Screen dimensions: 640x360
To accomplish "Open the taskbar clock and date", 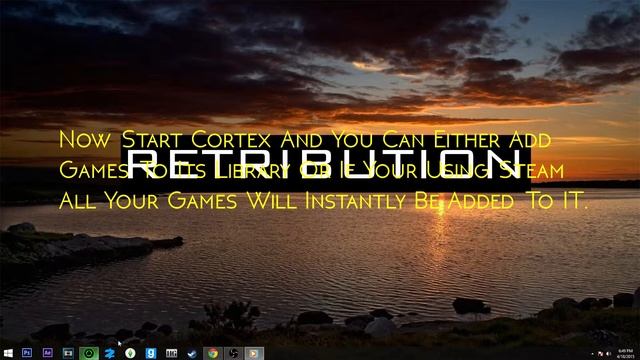I will tap(625, 353).
